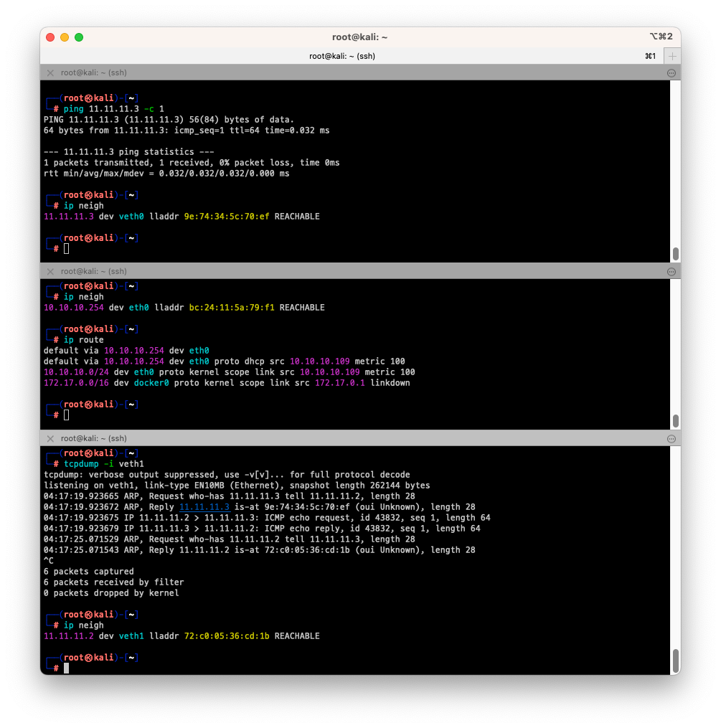The height and width of the screenshot is (728, 721).
Task: Select the root@kali: ~ (ssh) tab
Action: 342,56
